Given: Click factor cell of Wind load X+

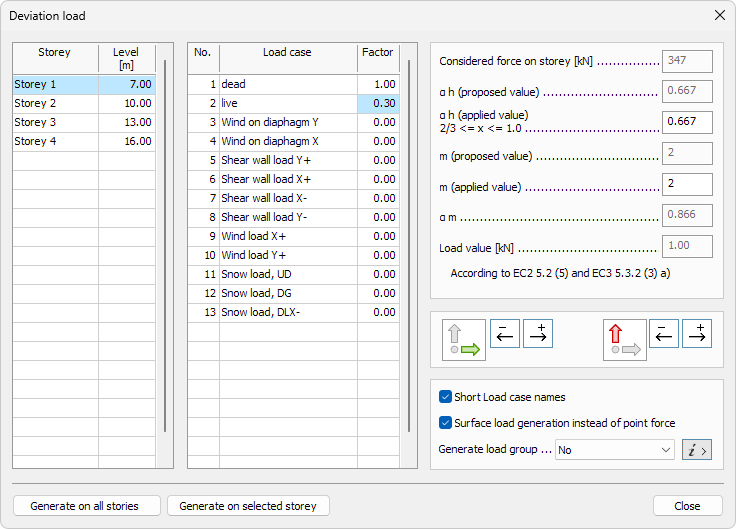Looking at the screenshot, I should click(x=378, y=237).
